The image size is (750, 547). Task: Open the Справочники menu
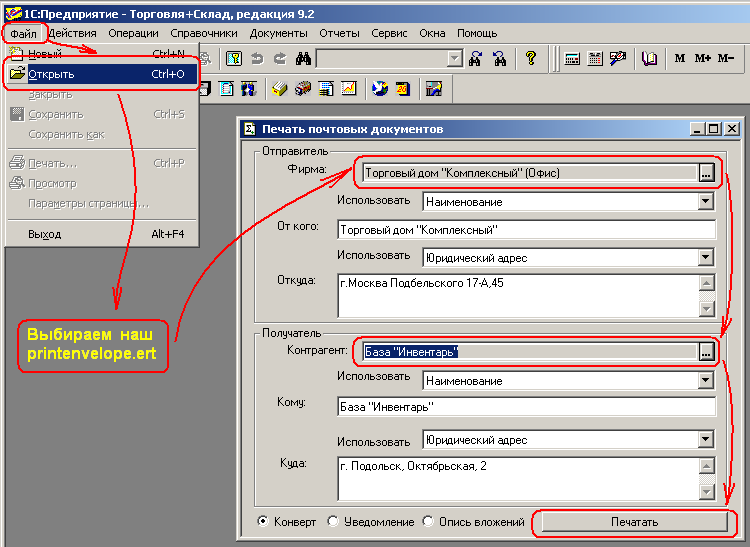click(204, 33)
